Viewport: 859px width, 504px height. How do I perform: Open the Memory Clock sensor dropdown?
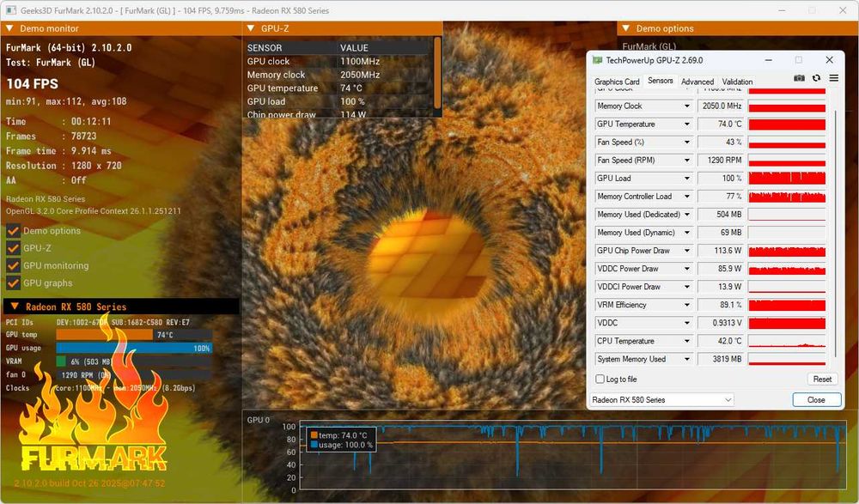686,106
